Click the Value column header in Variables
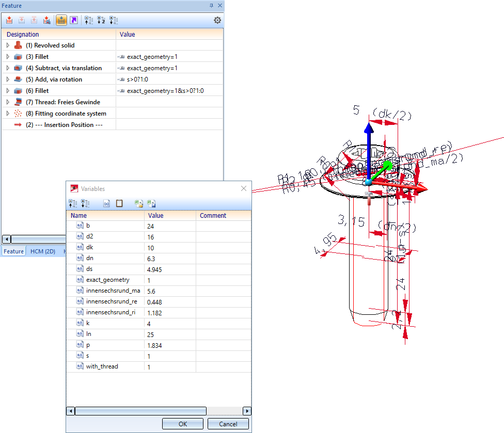 (x=170, y=216)
